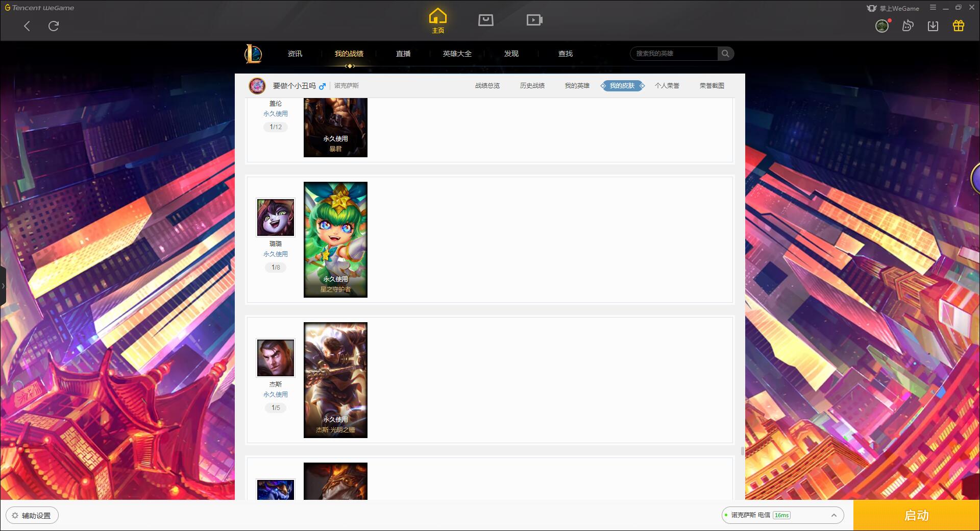Open 掌上WeGame mobile link
980x531 pixels.
coord(893,8)
